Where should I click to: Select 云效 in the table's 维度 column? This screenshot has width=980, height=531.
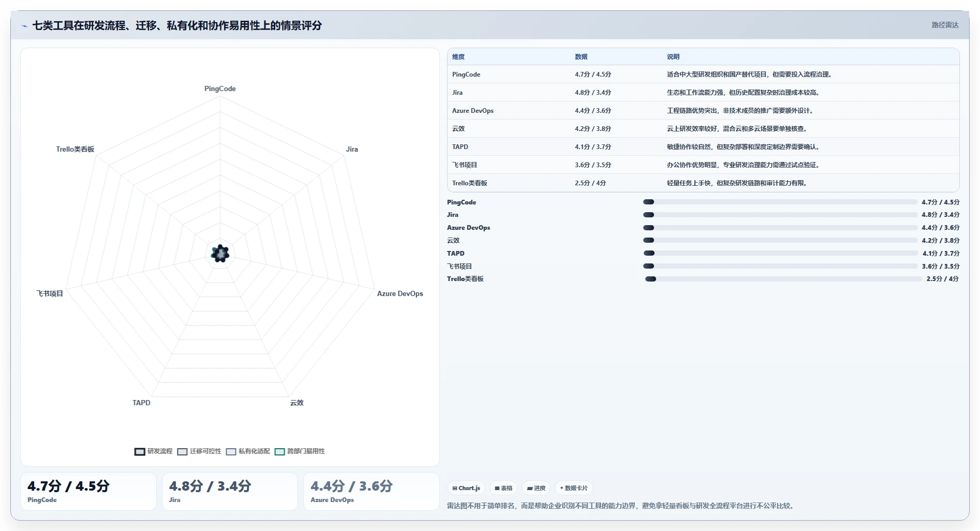tap(458, 129)
